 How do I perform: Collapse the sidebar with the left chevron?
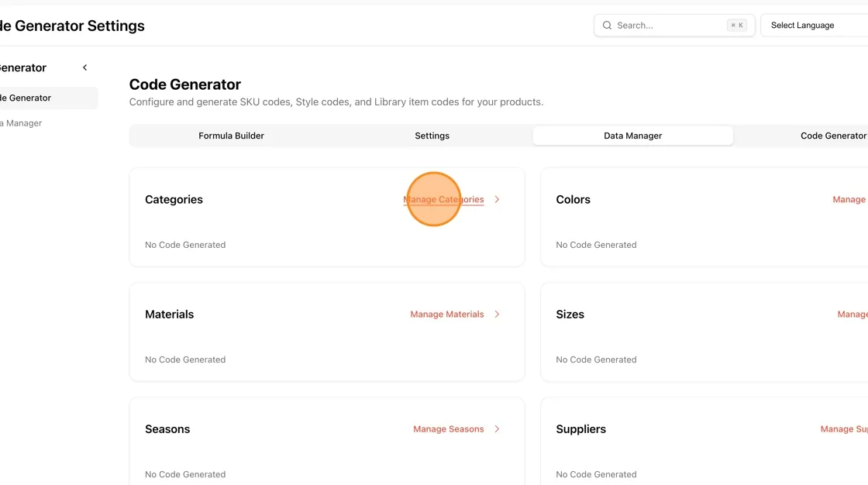coord(84,67)
